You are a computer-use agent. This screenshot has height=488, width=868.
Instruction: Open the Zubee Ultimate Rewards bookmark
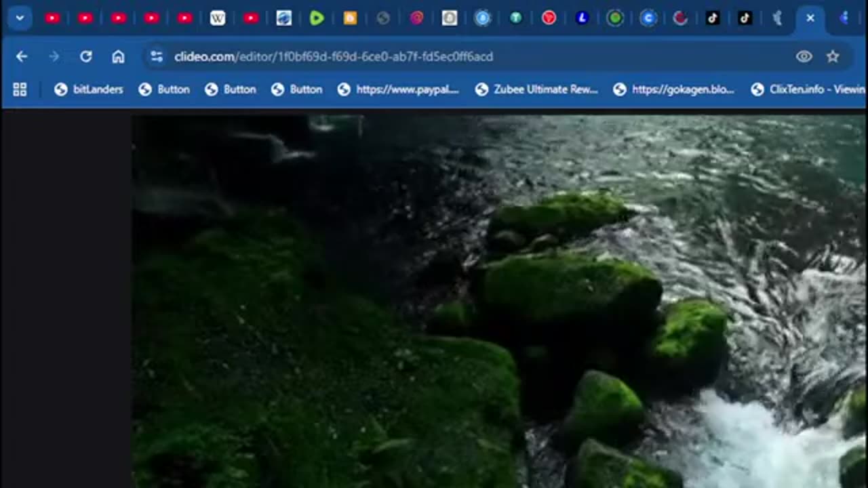[x=536, y=89]
